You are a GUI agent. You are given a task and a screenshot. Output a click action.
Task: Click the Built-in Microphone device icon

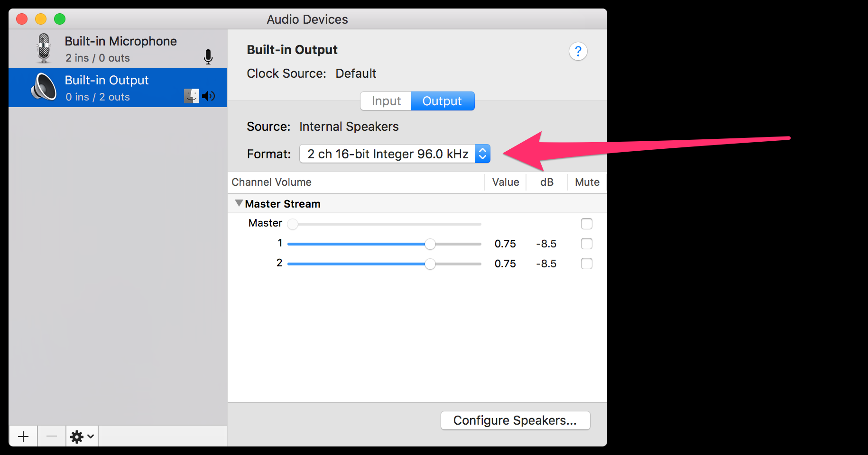[x=44, y=48]
